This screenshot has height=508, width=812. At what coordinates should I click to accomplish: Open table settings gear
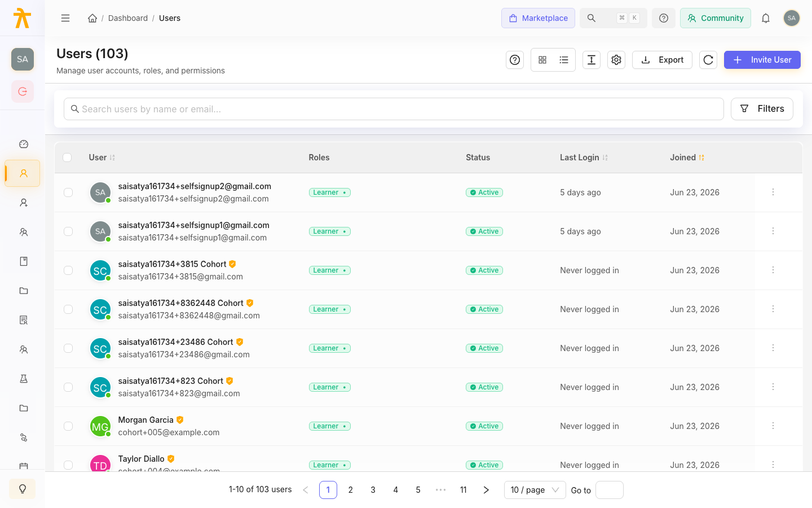pyautogui.click(x=616, y=60)
